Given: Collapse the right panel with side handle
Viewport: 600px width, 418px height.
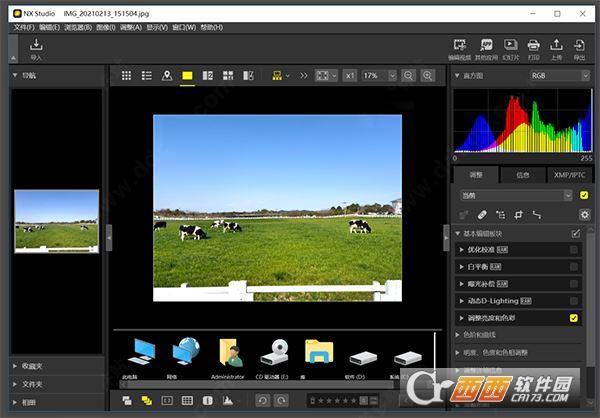Looking at the screenshot, I should click(446, 238).
